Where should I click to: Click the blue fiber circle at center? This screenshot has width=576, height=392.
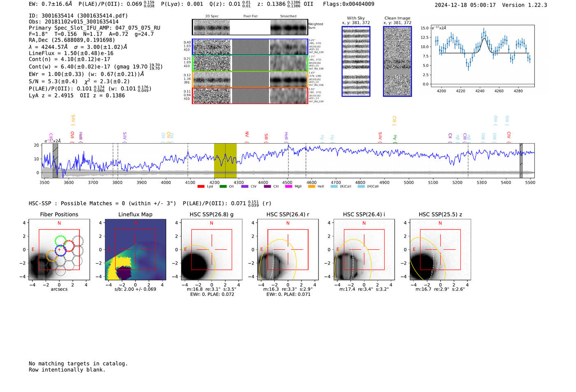click(x=60, y=250)
